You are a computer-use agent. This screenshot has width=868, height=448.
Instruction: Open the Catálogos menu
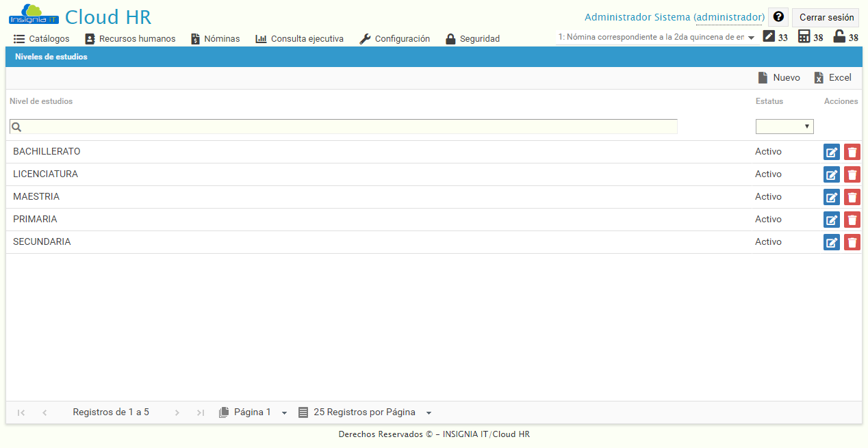pyautogui.click(x=41, y=39)
